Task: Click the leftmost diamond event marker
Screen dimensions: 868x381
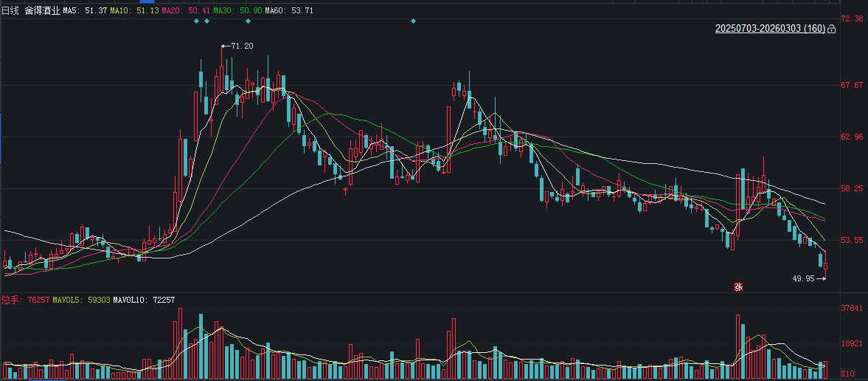Action: pyautogui.click(x=196, y=21)
